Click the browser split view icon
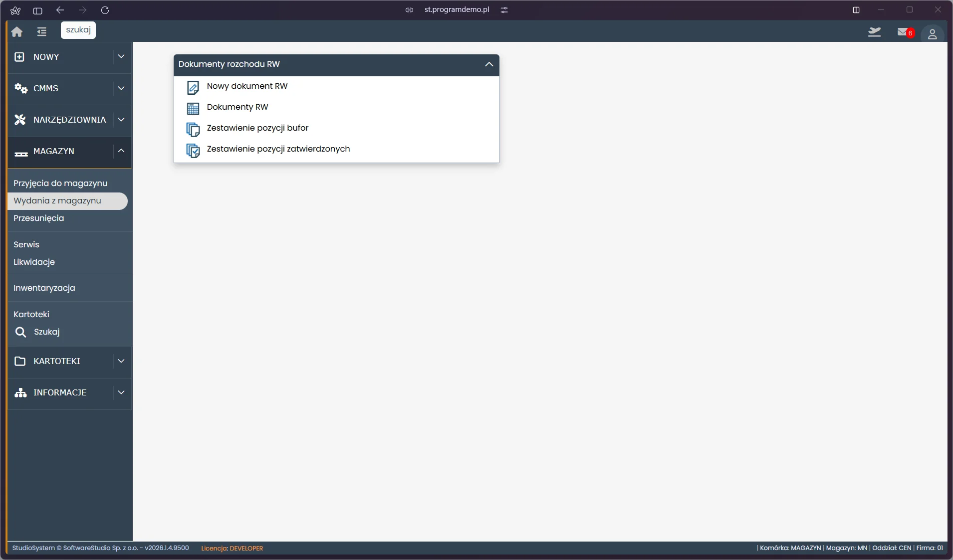953x560 pixels. point(856,10)
